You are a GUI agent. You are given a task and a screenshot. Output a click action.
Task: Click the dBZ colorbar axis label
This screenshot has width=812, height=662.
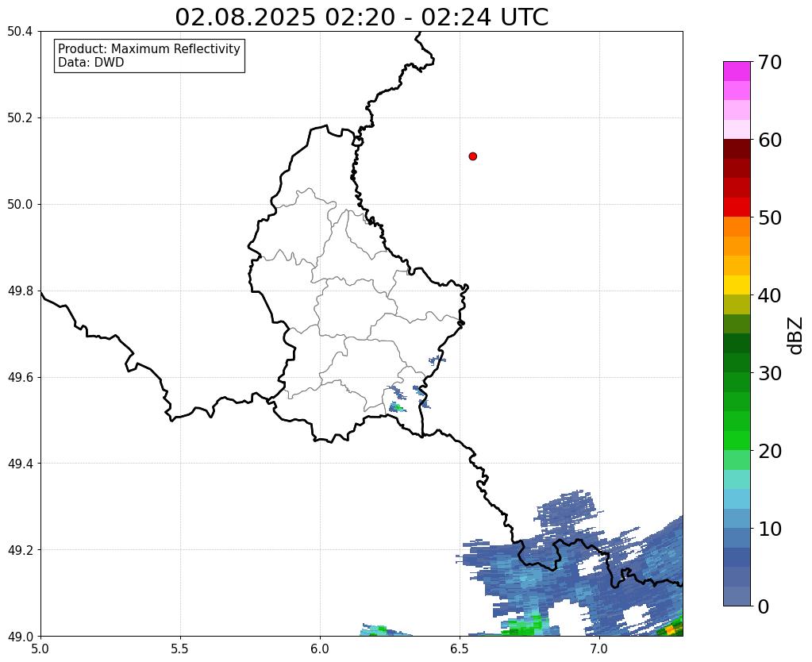coord(796,335)
